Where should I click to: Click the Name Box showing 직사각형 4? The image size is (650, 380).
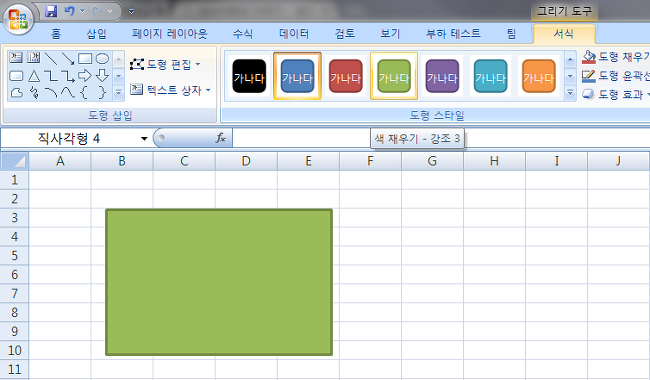[x=69, y=138]
